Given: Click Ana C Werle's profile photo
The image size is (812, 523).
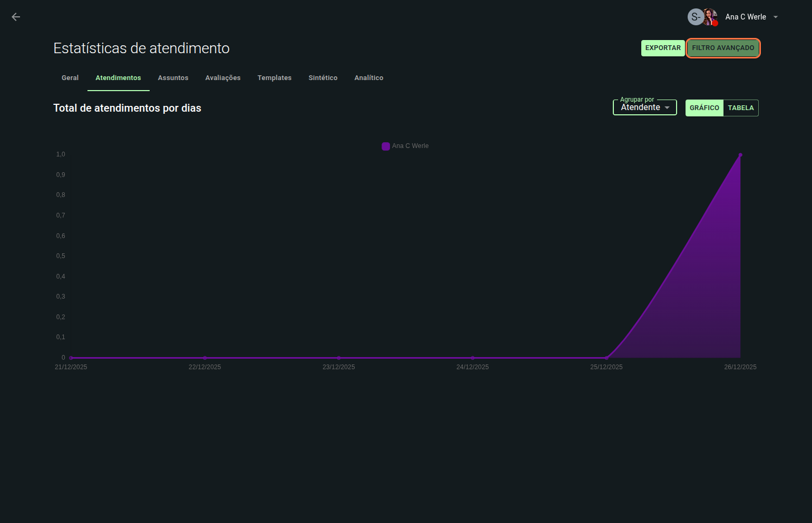Looking at the screenshot, I should pos(710,17).
